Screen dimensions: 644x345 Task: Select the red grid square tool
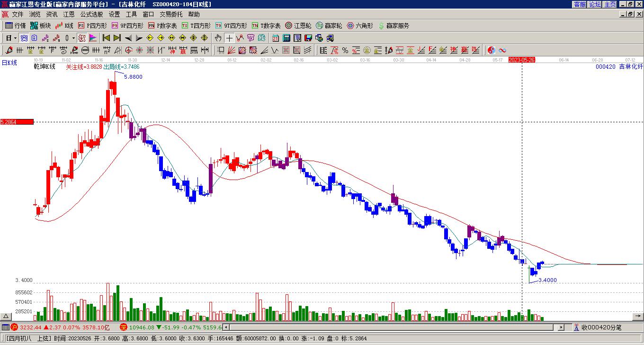[286, 50]
